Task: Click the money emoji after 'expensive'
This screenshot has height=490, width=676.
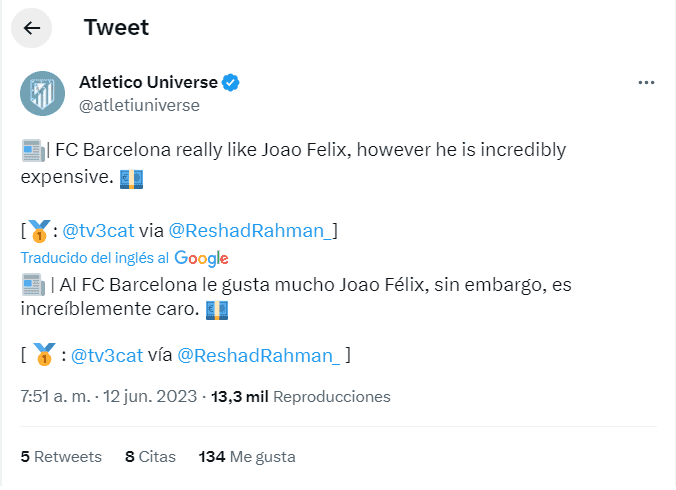Action: [x=131, y=177]
